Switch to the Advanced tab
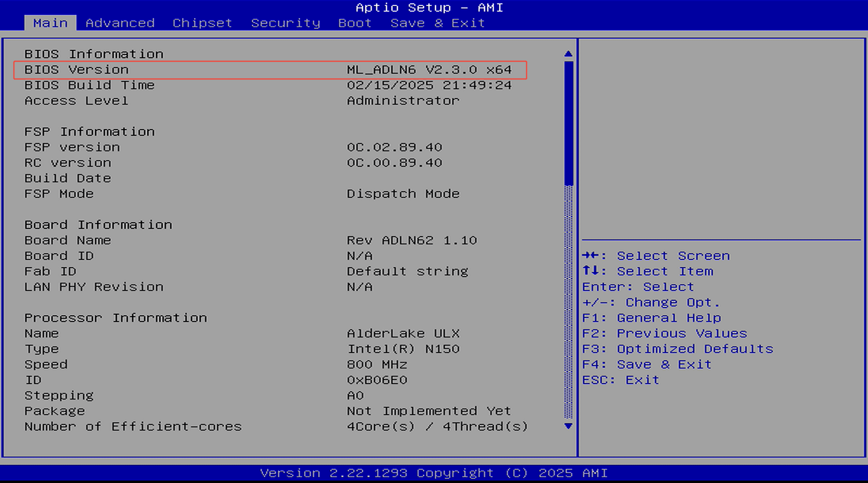The image size is (868, 483). click(120, 23)
